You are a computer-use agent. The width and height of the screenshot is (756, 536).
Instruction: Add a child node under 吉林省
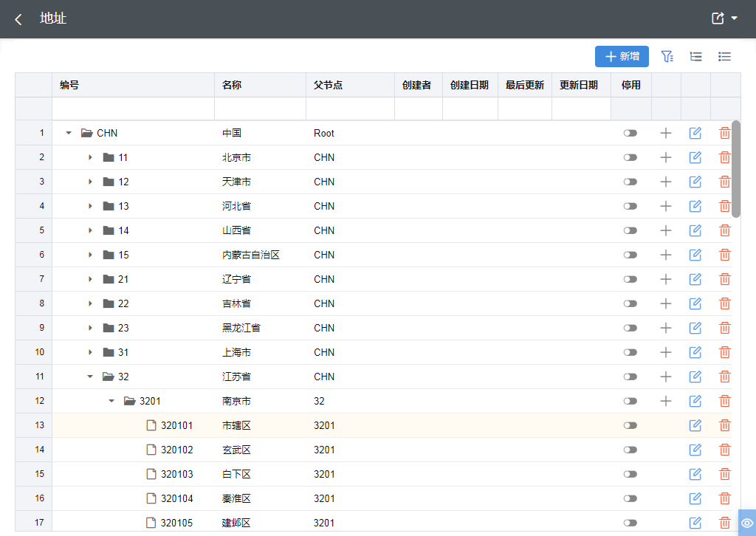click(x=665, y=303)
